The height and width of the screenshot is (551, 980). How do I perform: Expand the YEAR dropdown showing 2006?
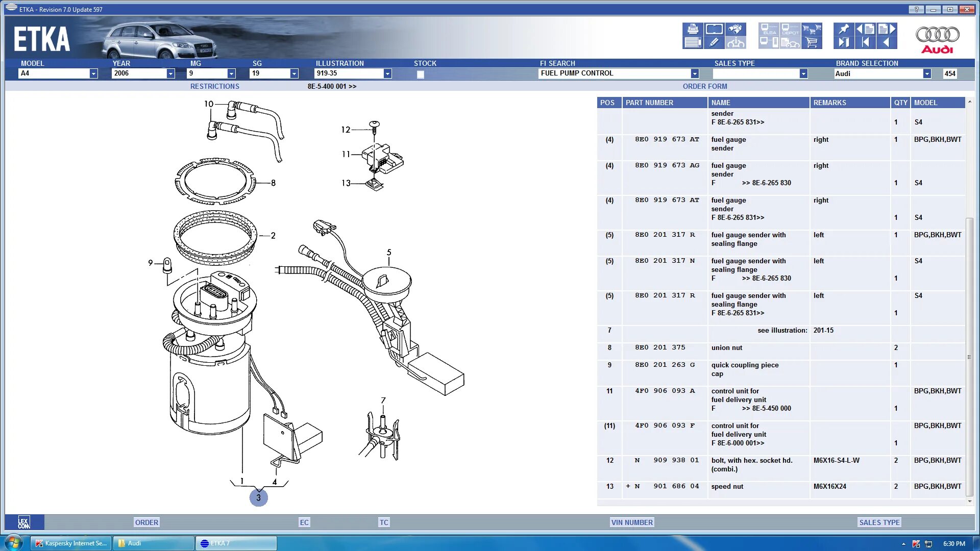pyautogui.click(x=170, y=73)
